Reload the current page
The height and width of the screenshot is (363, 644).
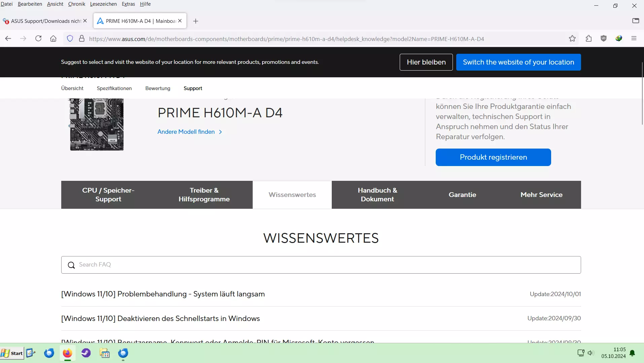[38, 39]
